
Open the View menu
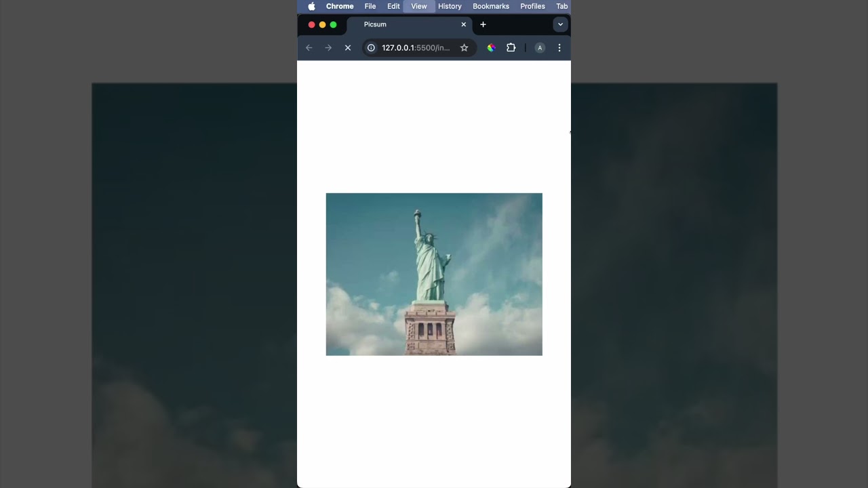[x=419, y=6]
